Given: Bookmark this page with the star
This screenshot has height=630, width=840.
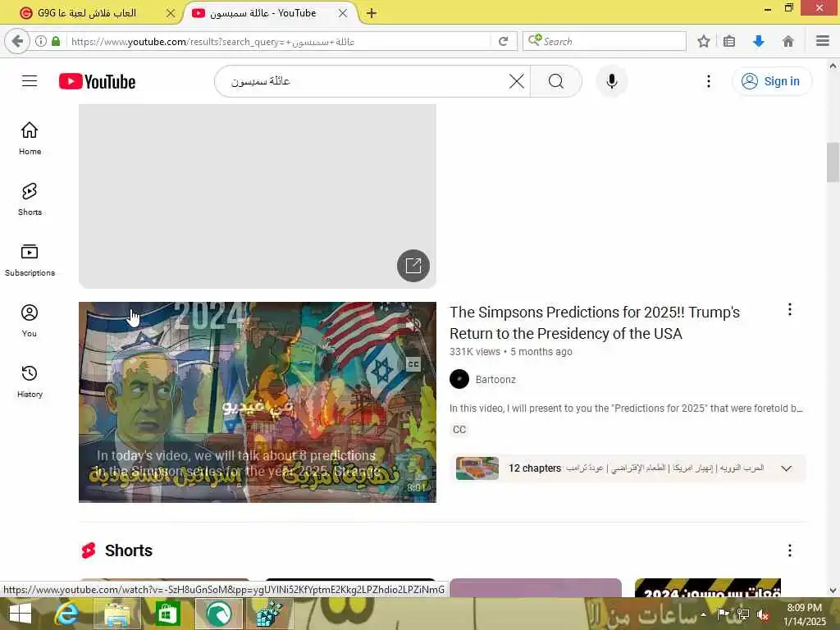Looking at the screenshot, I should [703, 41].
